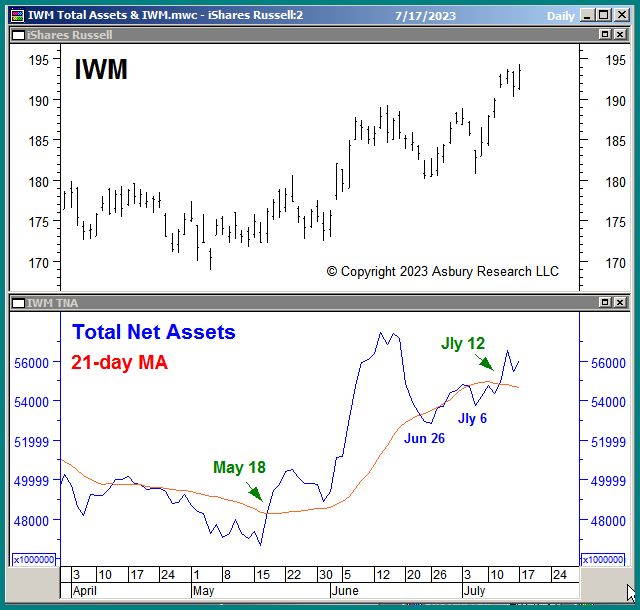
Task: Select the Jun 26 blue annotation text
Action: point(424,438)
